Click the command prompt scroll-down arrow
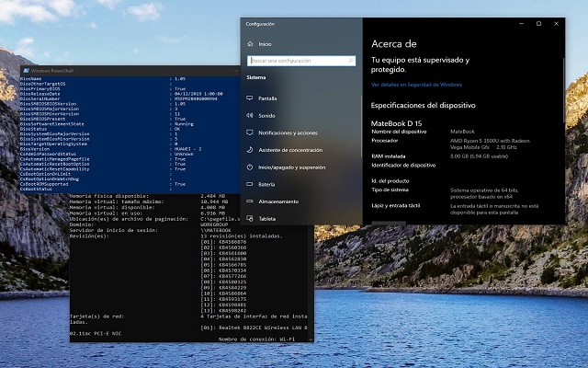 point(311,339)
